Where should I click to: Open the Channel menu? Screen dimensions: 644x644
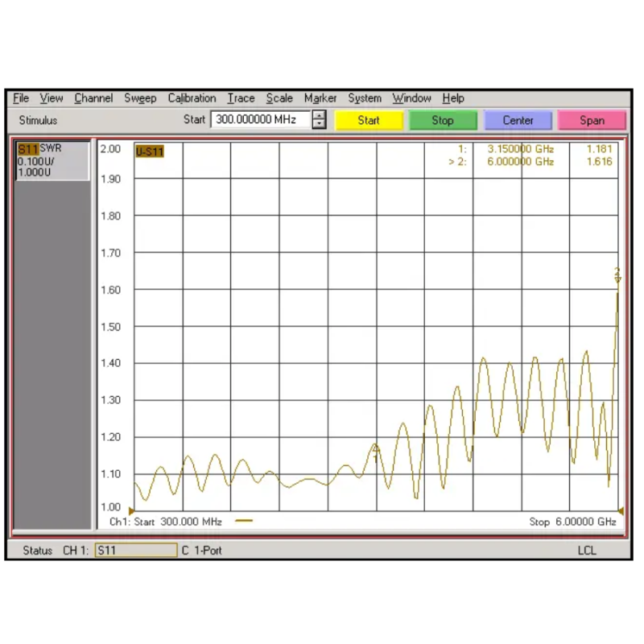click(93, 98)
